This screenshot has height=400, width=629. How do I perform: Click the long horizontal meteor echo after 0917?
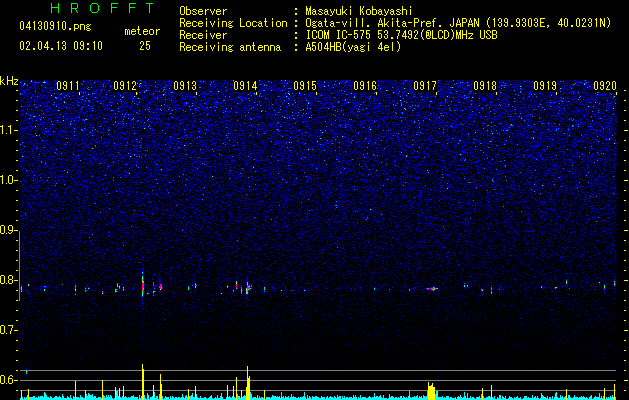[x=432, y=288]
